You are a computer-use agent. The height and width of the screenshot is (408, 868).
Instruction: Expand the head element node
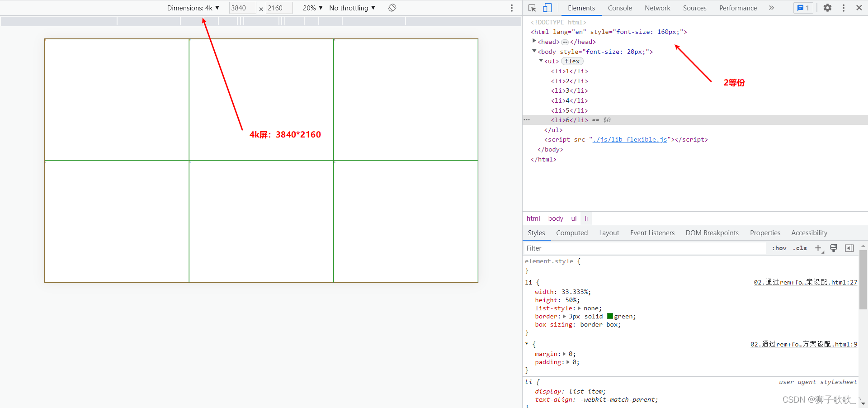coord(534,41)
